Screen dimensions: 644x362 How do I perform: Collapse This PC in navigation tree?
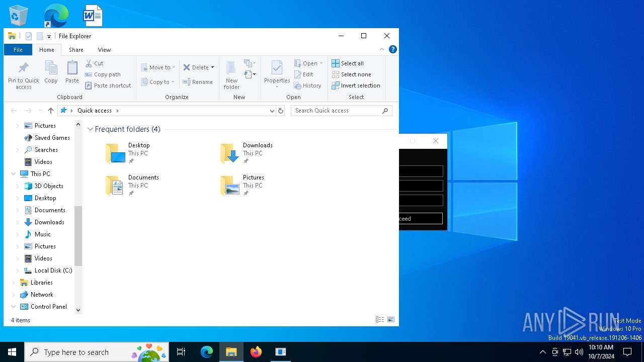[14, 174]
